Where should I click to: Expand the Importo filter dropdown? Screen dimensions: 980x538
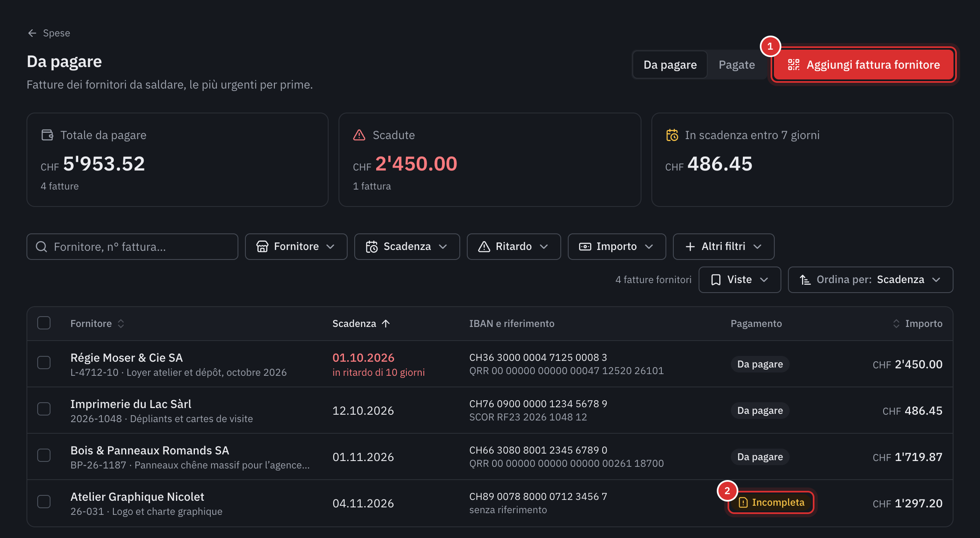(x=617, y=247)
